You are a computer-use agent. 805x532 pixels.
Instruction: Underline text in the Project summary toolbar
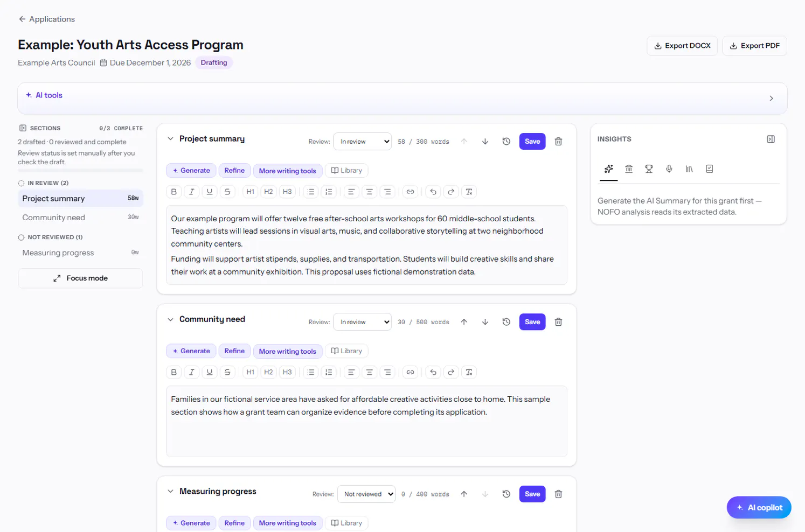point(210,192)
